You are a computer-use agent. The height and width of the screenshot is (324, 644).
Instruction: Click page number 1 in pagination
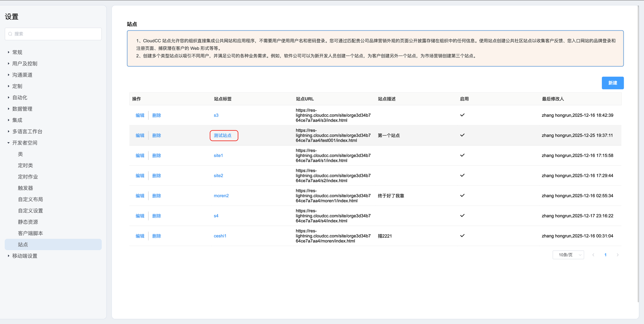pyautogui.click(x=605, y=255)
